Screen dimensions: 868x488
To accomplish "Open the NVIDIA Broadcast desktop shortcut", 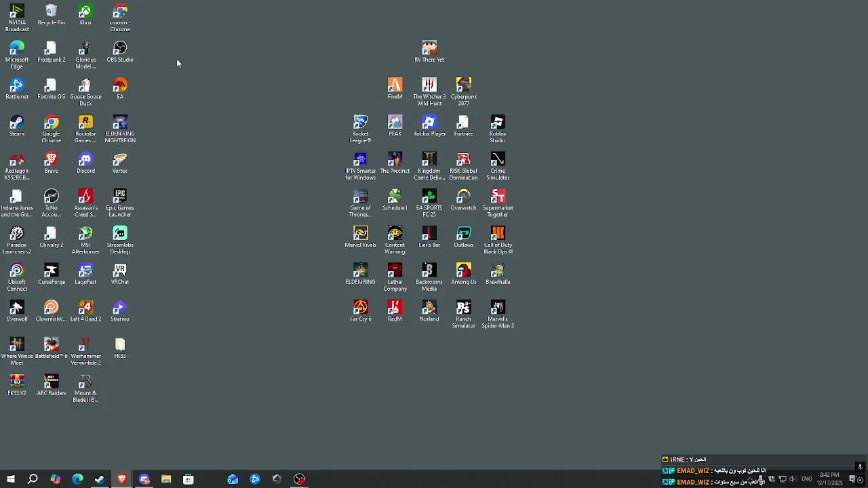I will (17, 18).
